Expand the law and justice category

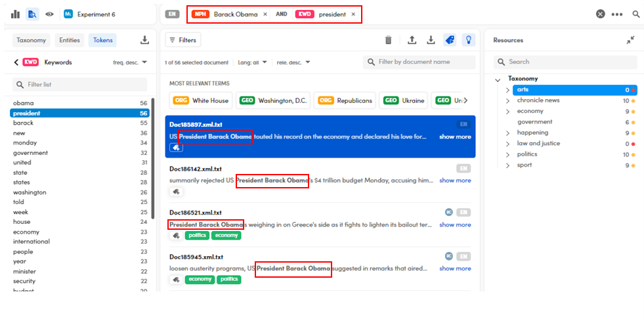[x=507, y=144]
